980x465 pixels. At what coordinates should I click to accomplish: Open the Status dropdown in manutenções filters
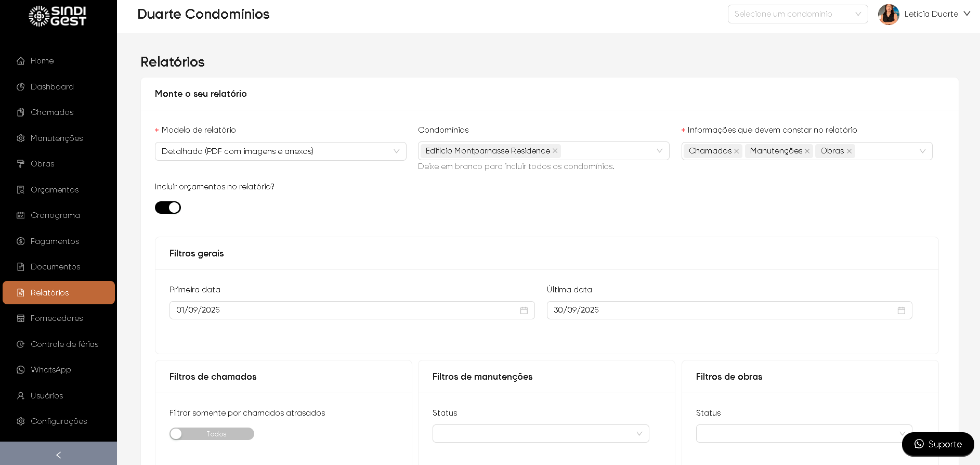tap(540, 434)
